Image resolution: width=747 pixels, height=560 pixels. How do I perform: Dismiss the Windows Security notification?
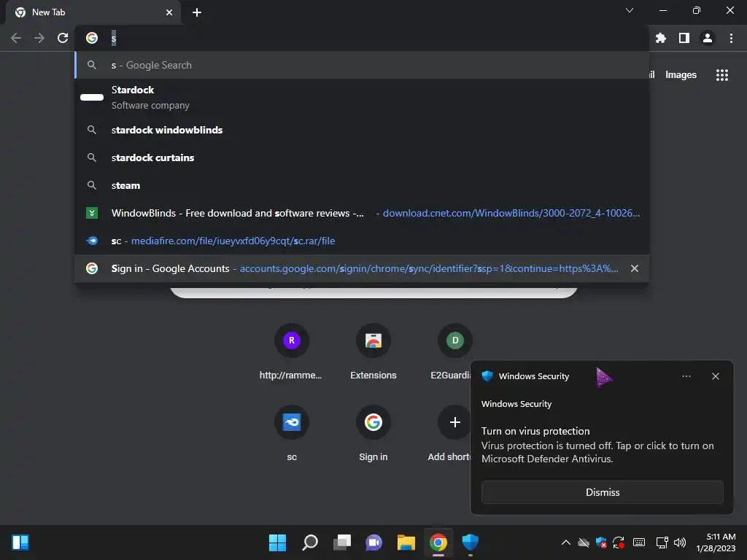(602, 492)
